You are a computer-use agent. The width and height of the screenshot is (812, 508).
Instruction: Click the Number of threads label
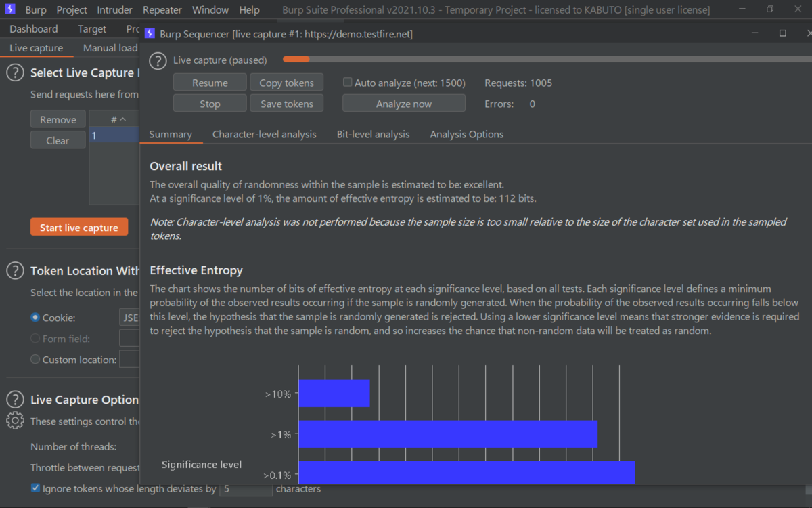click(x=74, y=446)
